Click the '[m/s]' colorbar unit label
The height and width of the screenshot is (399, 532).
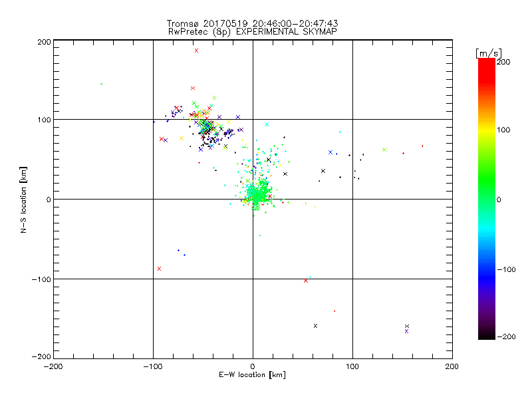pyautogui.click(x=488, y=53)
